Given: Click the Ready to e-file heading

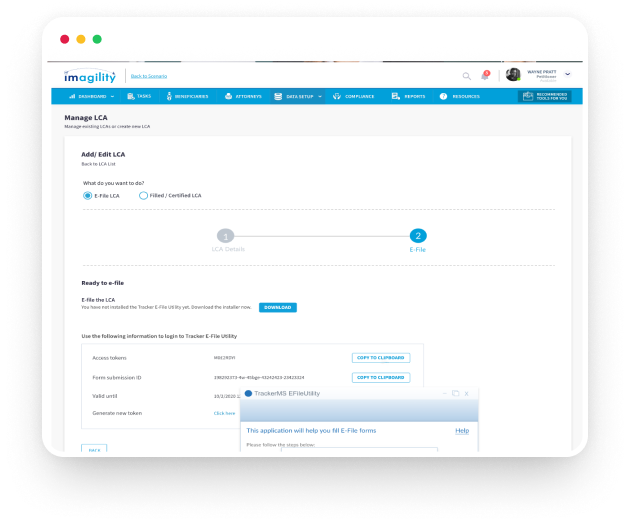Looking at the screenshot, I should 102,283.
